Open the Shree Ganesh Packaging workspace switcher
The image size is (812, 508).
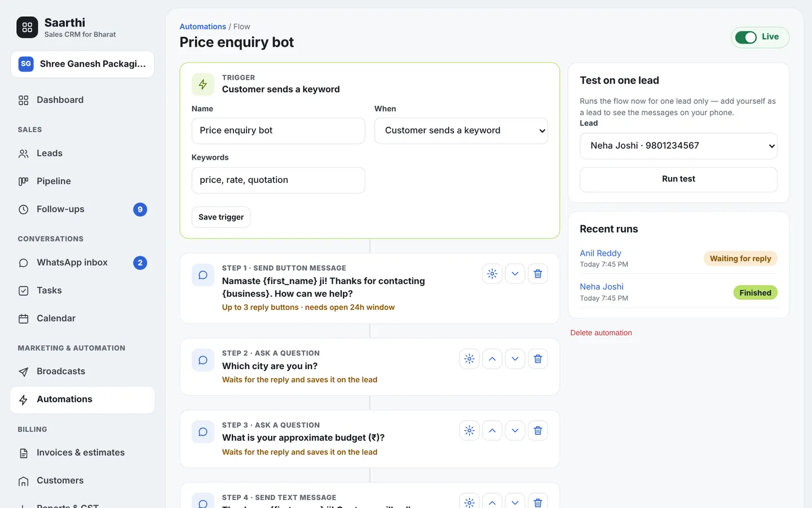pos(82,64)
